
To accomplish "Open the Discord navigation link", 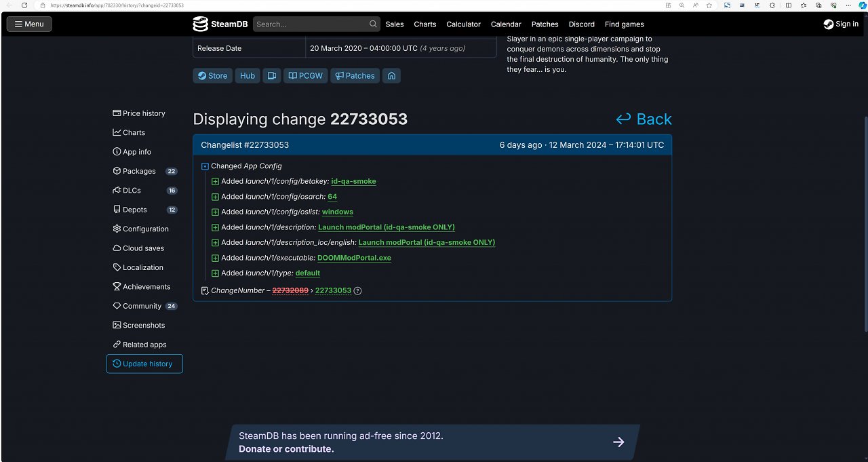I will click(x=582, y=24).
